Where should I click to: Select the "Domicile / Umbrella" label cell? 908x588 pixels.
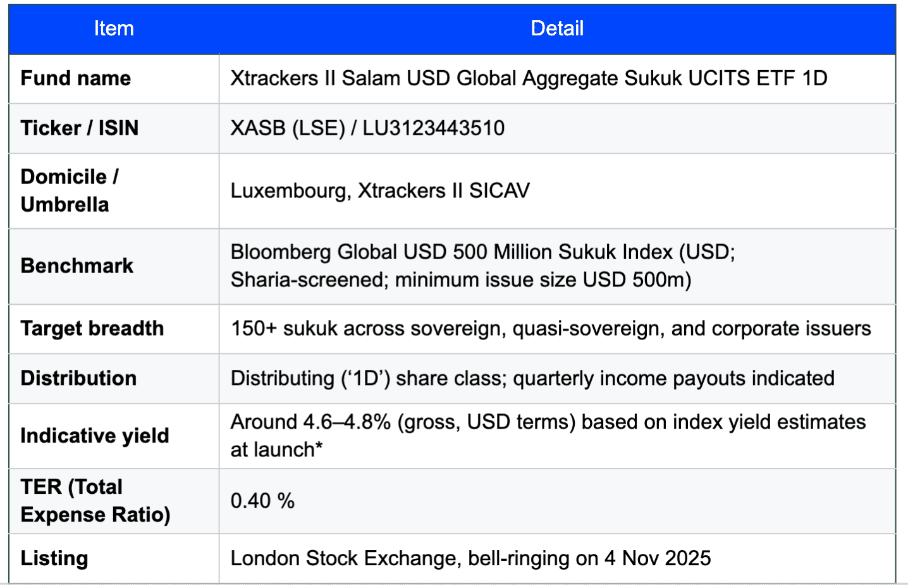[70, 190]
